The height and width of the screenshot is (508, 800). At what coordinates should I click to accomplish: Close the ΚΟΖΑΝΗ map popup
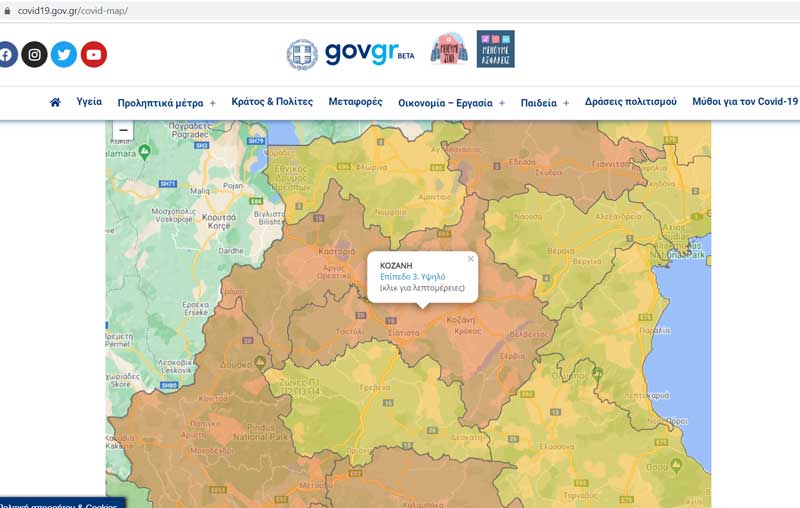pos(470,259)
